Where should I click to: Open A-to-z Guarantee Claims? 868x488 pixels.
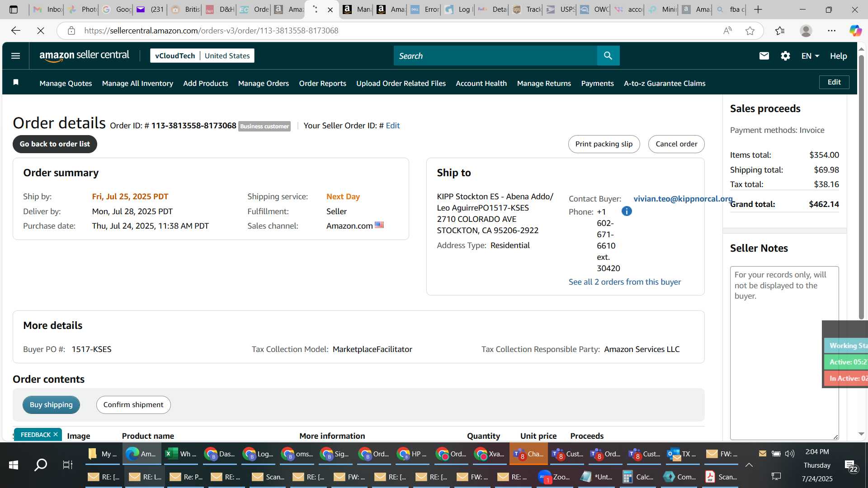click(665, 83)
